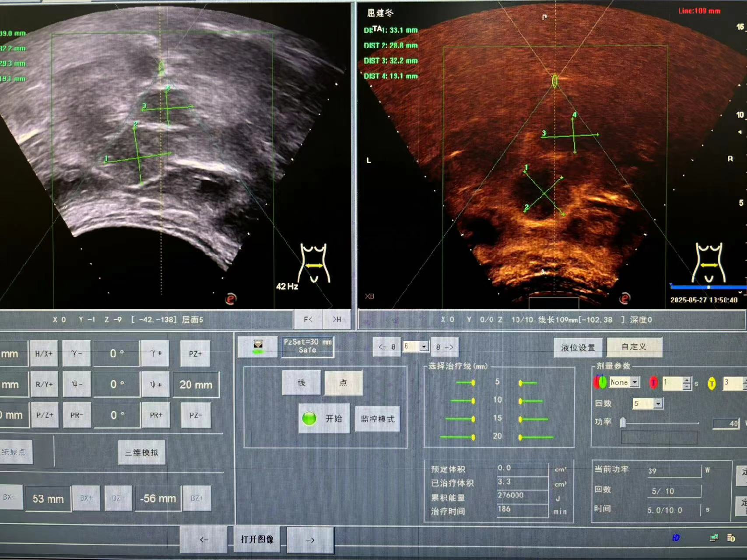Toggle 点 point treatment mode
The image size is (747, 560).
[x=343, y=383]
